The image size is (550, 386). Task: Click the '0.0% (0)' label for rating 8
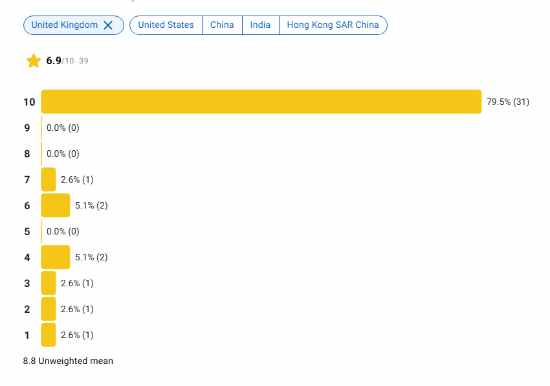pos(63,154)
